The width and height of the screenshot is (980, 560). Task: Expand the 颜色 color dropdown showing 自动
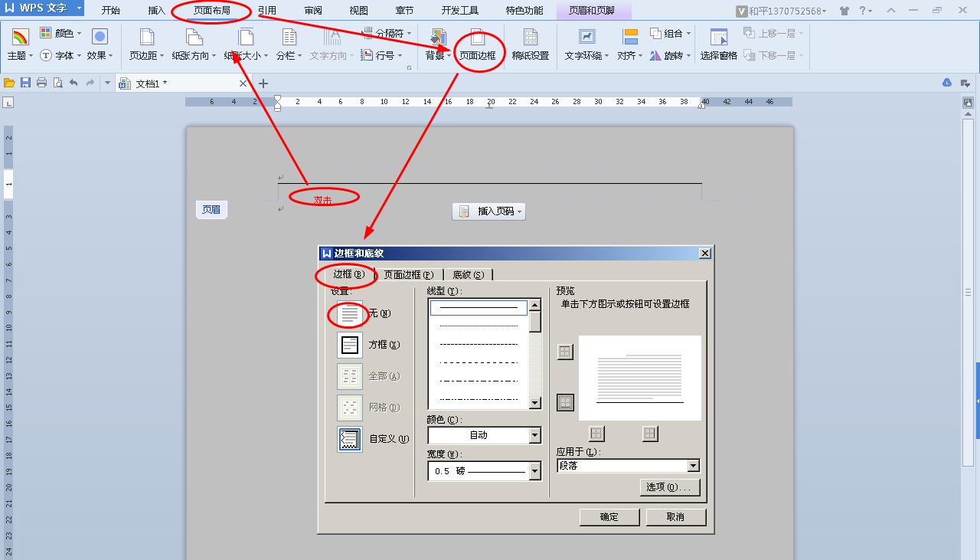[x=535, y=435]
